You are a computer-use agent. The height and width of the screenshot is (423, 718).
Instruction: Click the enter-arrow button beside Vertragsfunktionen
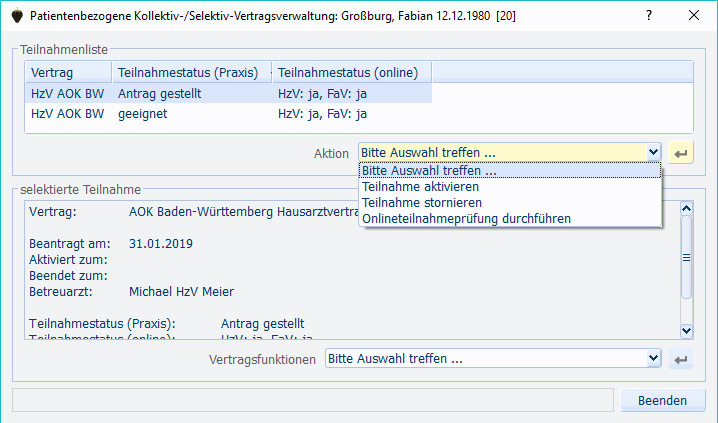(681, 359)
